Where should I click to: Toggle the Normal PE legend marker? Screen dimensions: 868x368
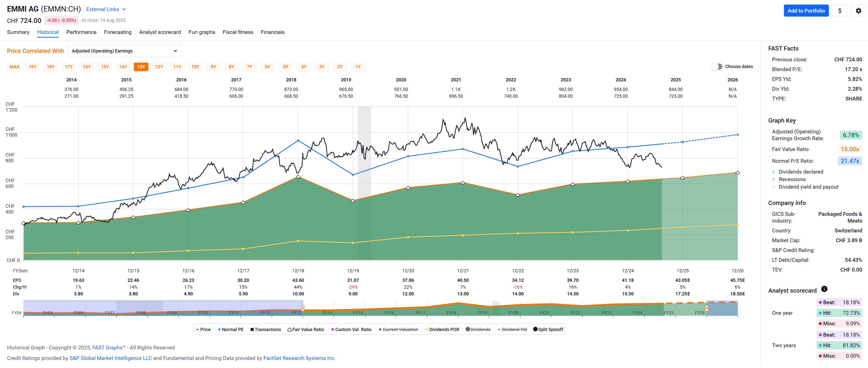coord(219,330)
